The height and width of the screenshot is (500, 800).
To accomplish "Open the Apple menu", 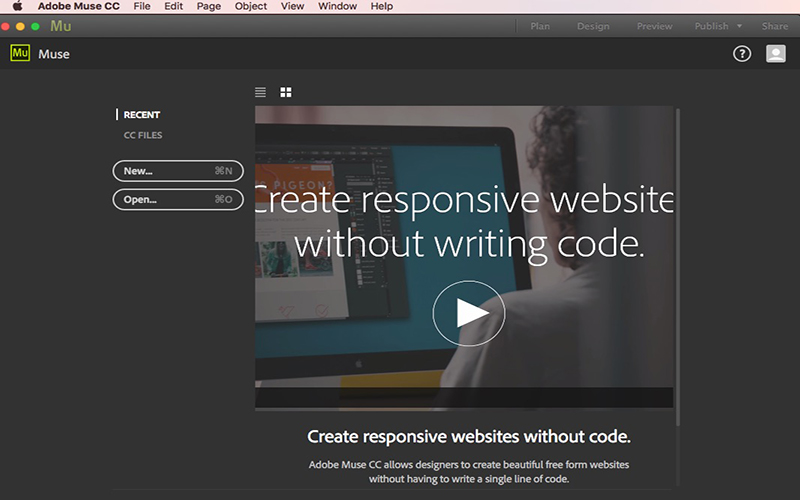I will coord(17,6).
